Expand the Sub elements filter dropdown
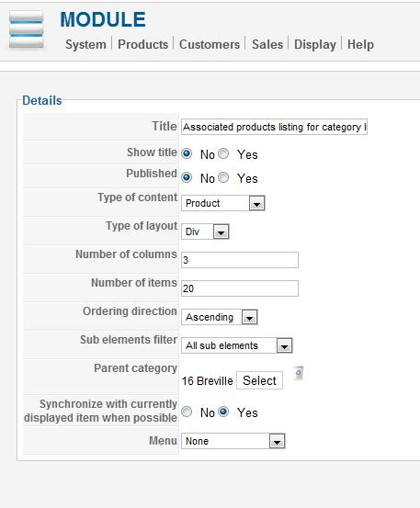Viewport: 420px width, 508px height. [x=237, y=345]
